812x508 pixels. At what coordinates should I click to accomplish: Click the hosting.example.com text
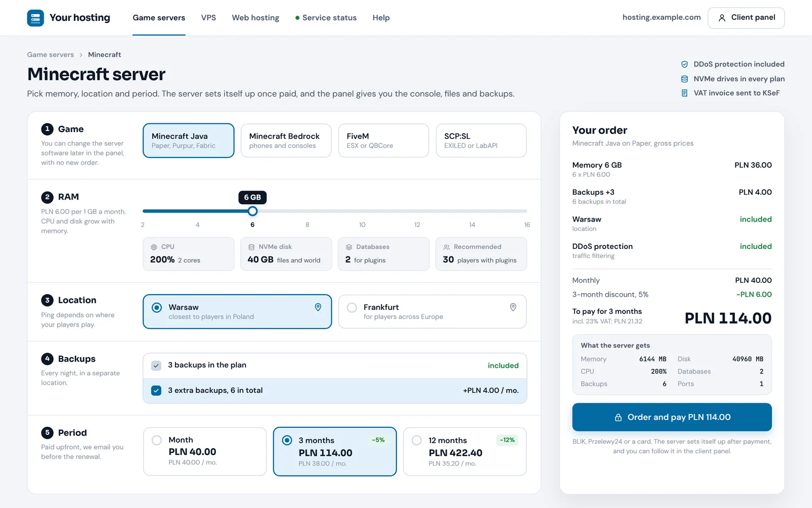[662, 17]
